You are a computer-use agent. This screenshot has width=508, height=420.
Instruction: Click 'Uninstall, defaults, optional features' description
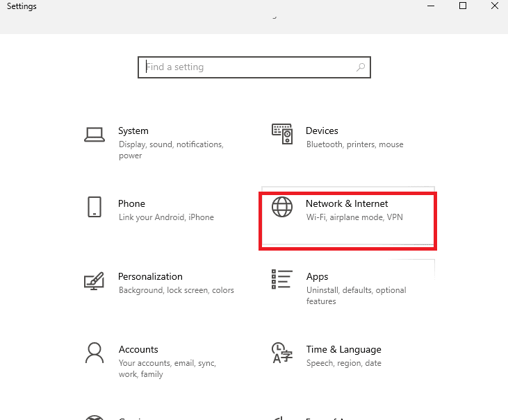pyautogui.click(x=356, y=296)
